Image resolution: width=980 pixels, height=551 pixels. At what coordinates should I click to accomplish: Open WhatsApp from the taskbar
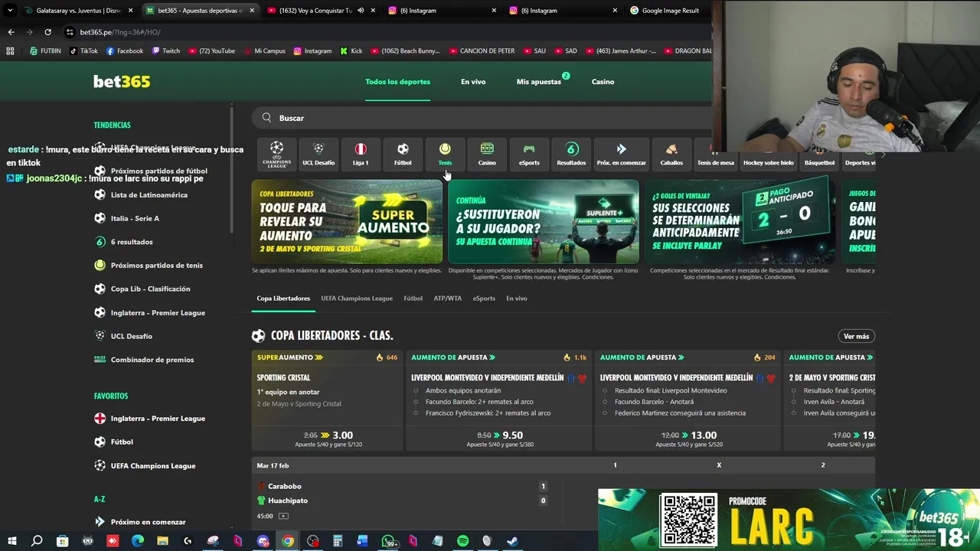(x=387, y=541)
